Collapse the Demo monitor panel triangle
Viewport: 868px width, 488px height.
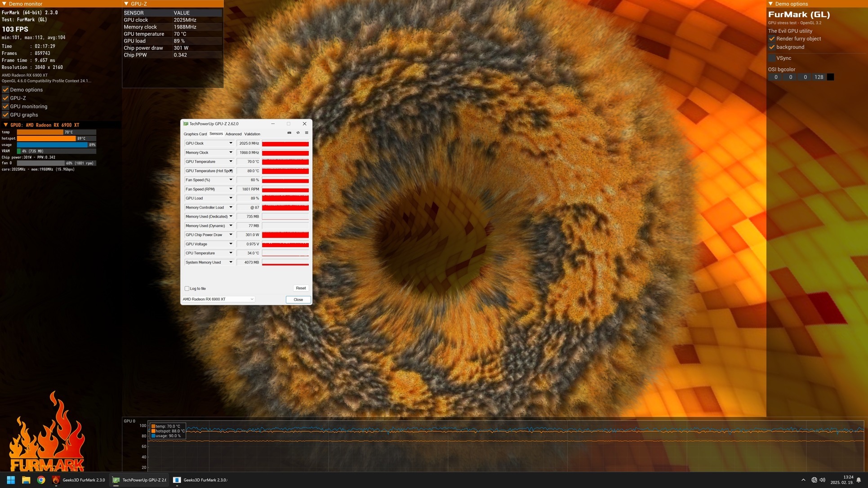tap(4, 4)
